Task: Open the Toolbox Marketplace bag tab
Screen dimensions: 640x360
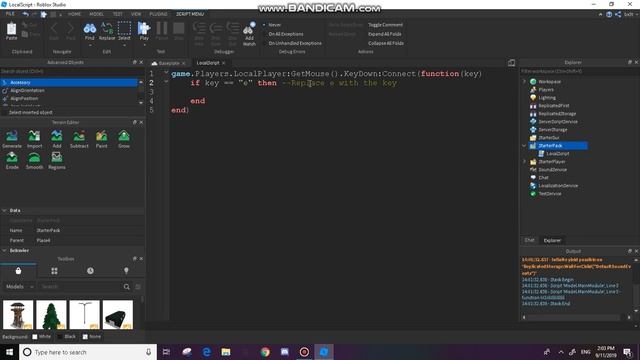Action: (x=18, y=271)
